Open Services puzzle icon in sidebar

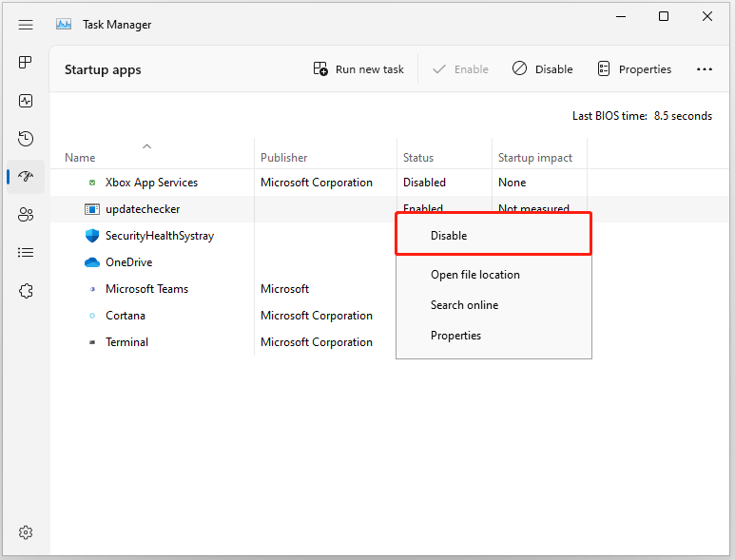(x=26, y=291)
